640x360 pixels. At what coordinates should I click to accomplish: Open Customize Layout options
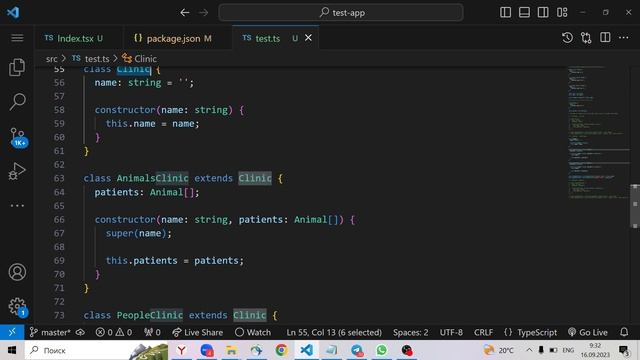[x=562, y=12]
